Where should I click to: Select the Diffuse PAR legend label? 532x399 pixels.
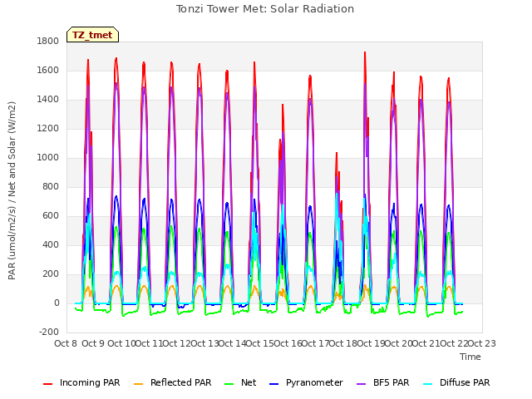pos(465,382)
